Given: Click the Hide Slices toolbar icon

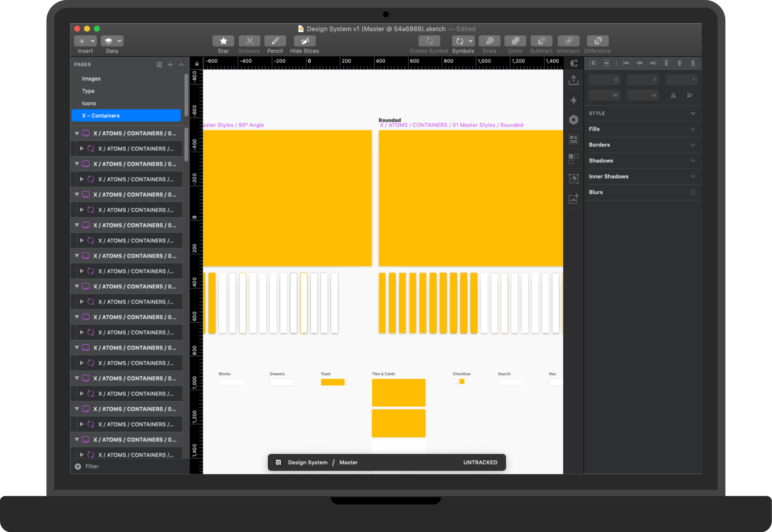Looking at the screenshot, I should coord(304,41).
